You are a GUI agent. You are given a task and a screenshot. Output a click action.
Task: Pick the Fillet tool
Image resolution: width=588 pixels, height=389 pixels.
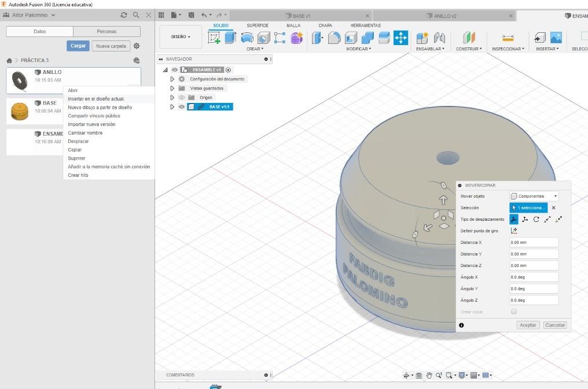pos(334,38)
